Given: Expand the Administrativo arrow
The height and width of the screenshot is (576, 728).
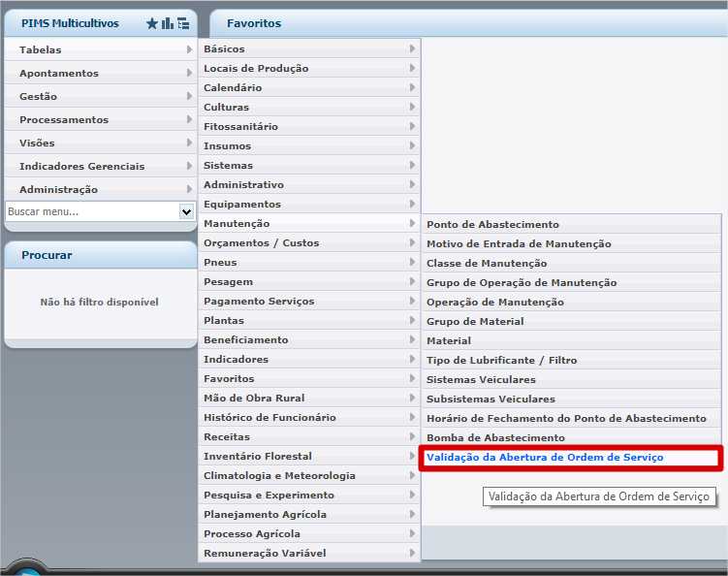Looking at the screenshot, I should click(x=412, y=184).
